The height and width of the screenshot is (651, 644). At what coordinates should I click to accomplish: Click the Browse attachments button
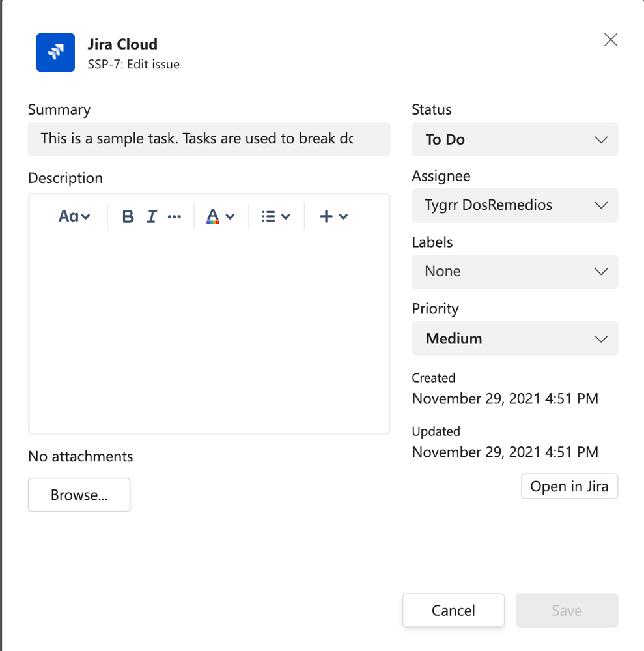point(79,495)
